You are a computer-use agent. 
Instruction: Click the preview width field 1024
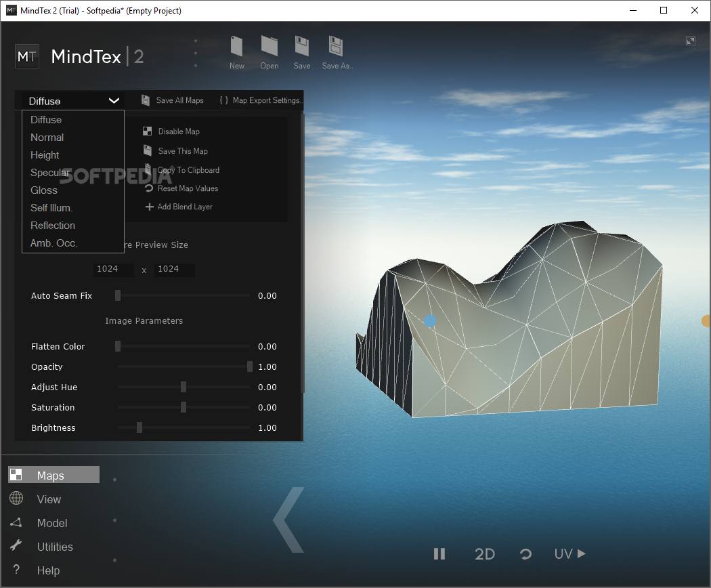113,269
